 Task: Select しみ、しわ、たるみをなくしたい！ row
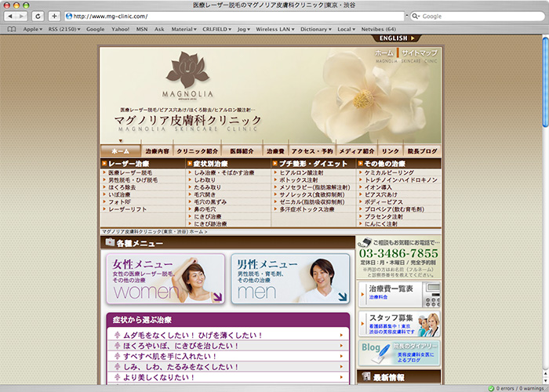click(x=228, y=367)
